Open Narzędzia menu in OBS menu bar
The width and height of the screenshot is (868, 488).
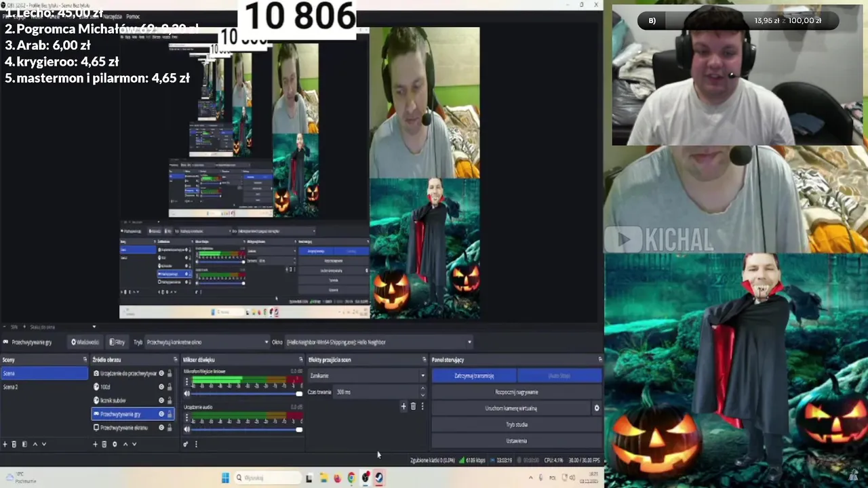(x=113, y=16)
